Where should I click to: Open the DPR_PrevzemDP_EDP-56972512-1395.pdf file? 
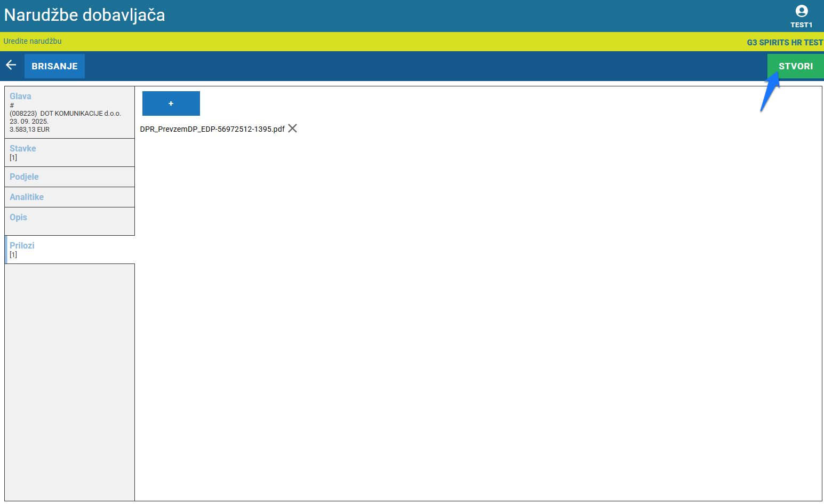pyautogui.click(x=212, y=129)
